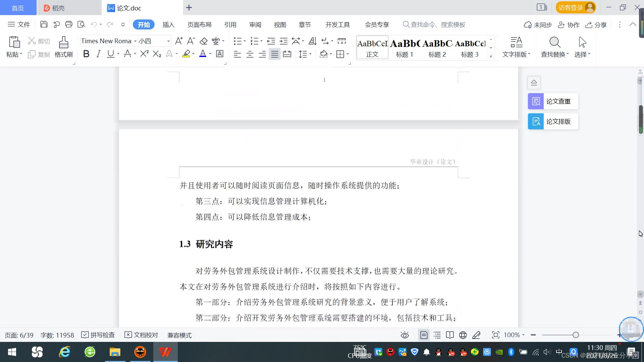Click the save icon in quick toolbar
644x362 pixels.
(x=44, y=24)
